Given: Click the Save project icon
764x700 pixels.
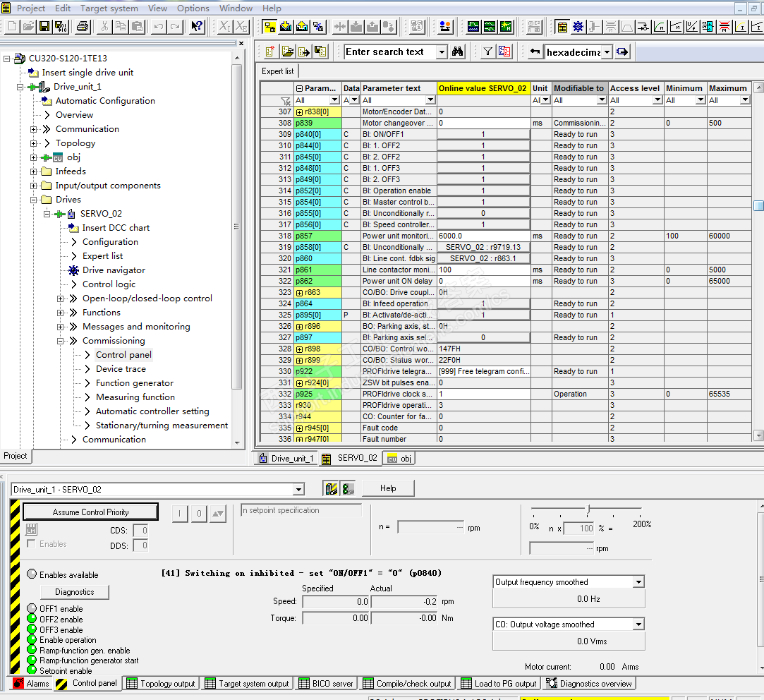Looking at the screenshot, I should [44, 27].
